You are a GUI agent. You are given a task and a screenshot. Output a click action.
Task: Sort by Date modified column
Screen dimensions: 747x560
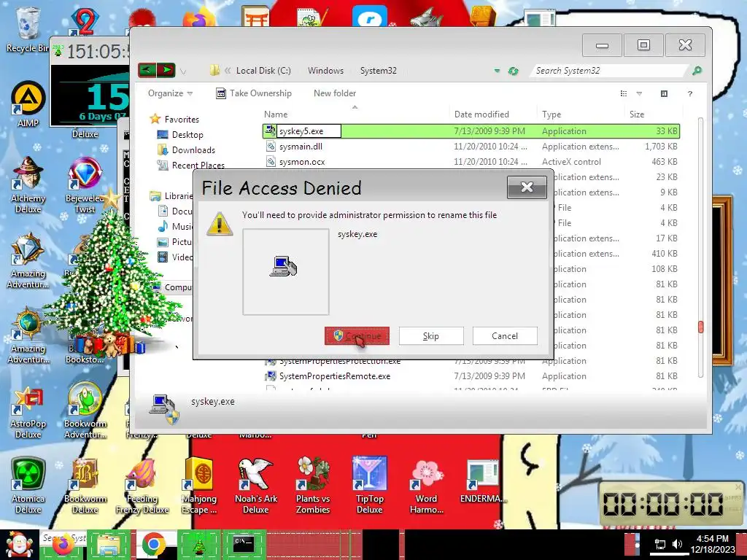click(x=481, y=114)
